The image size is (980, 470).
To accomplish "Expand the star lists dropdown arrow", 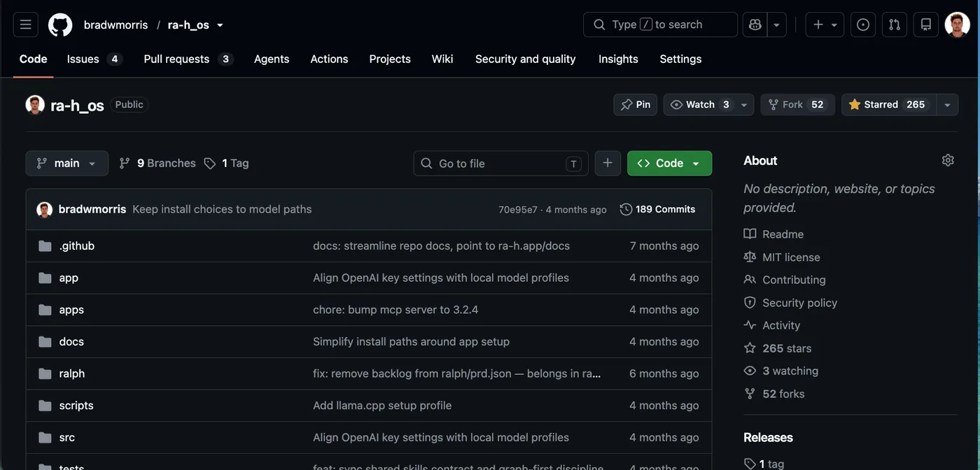I will (947, 105).
